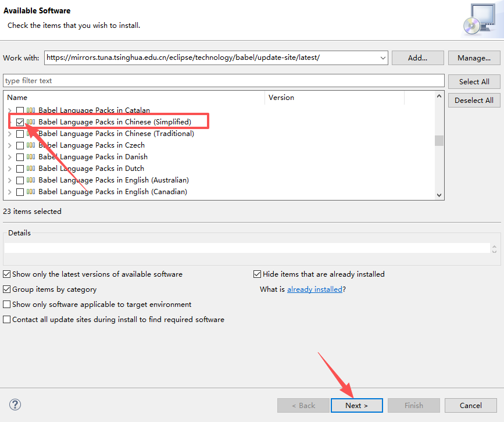Click the English (Australian) pack category icon
Viewport: 504px width, 422px height.
[x=31, y=180]
